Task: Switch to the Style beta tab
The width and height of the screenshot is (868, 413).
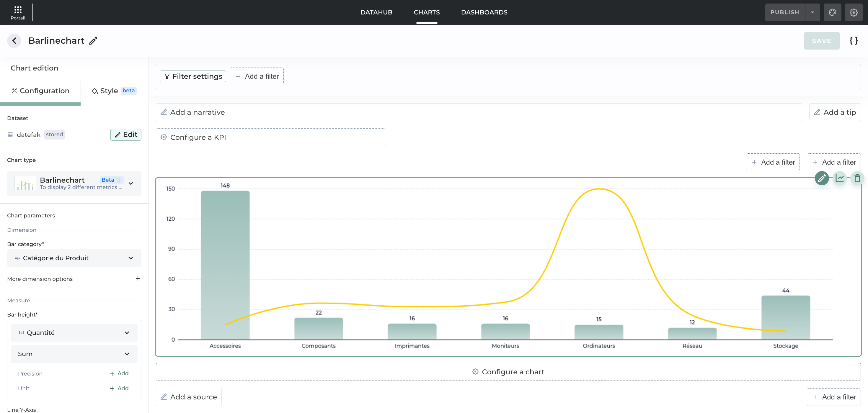Action: click(114, 91)
